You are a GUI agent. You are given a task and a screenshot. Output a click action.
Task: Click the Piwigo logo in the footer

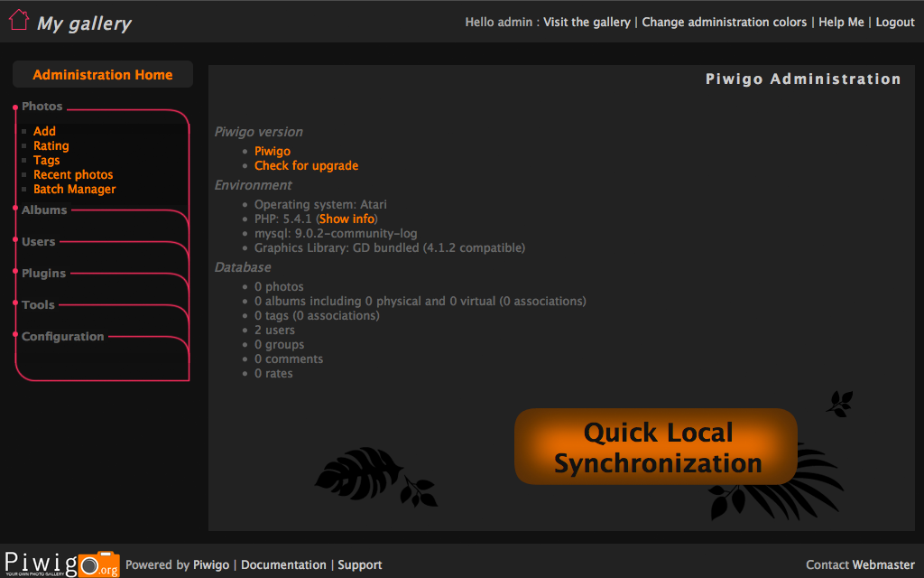[x=60, y=562]
